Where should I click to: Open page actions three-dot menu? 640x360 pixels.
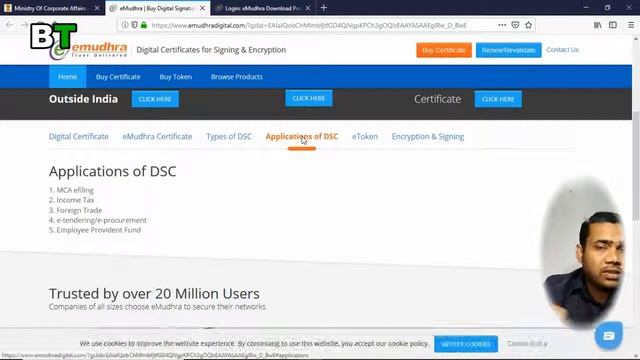coord(502,25)
